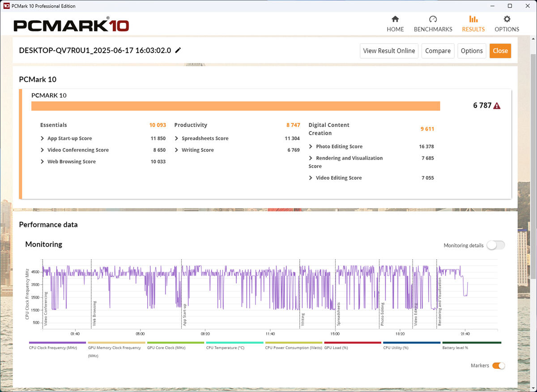Click the Writing marker in graph
This screenshot has height=392, width=537.
point(303,319)
